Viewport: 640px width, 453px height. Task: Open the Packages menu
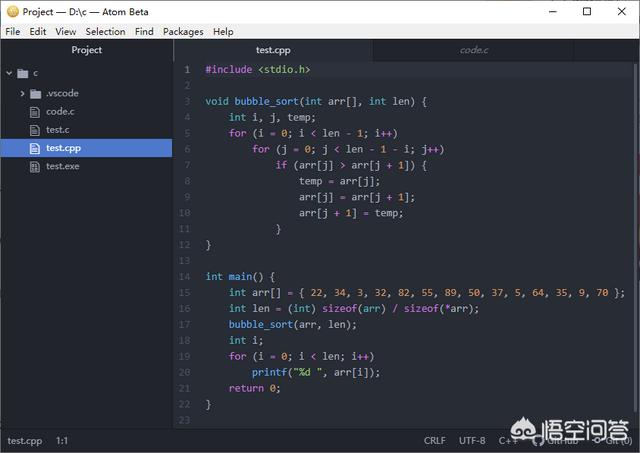183,31
